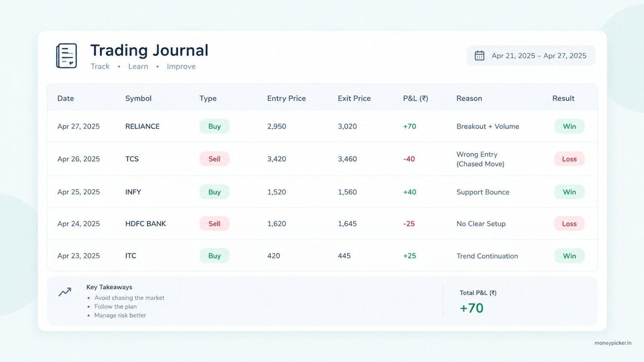The image size is (644, 362).
Task: Click the Trading Journal notepad icon
Action: pyautogui.click(x=66, y=56)
